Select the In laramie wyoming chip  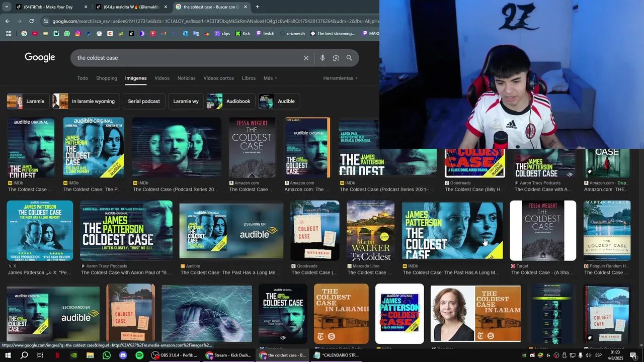(86, 101)
